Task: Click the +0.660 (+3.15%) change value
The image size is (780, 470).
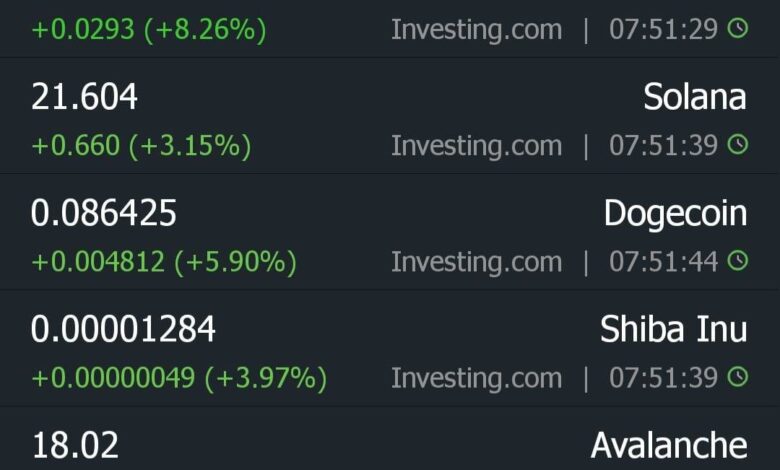Action: pyautogui.click(x=141, y=146)
